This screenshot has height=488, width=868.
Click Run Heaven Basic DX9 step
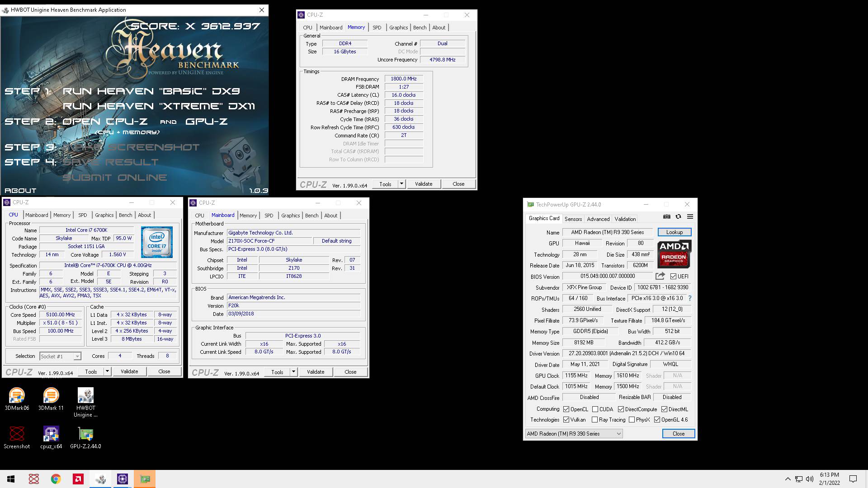tap(151, 91)
